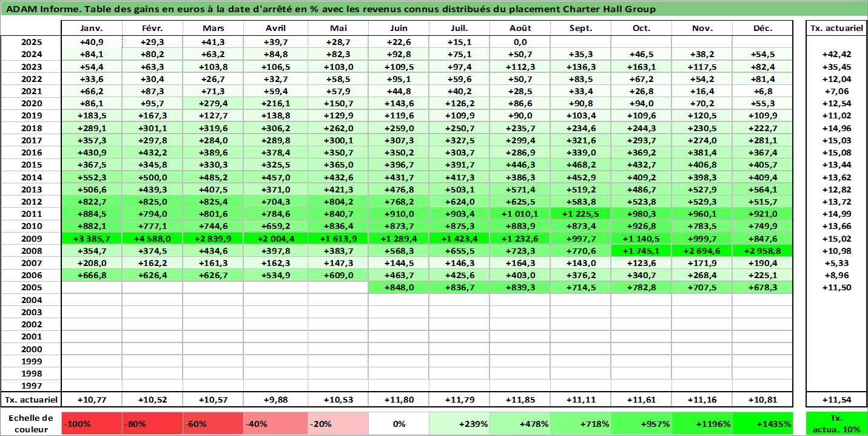Click the -100% red color scale swatch
This screenshot has width=868, height=436.
pos(92,424)
